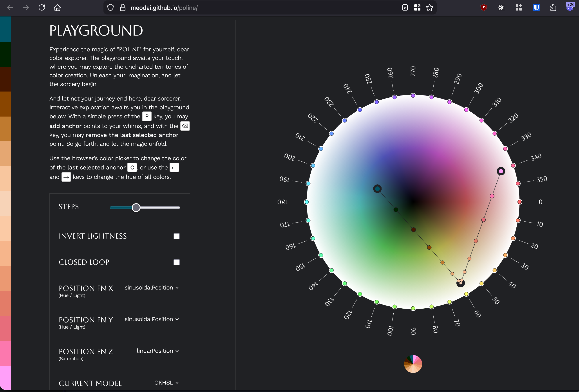579x392 pixels.
Task: Change Current Model OKHSL dropdown
Action: [x=166, y=383]
